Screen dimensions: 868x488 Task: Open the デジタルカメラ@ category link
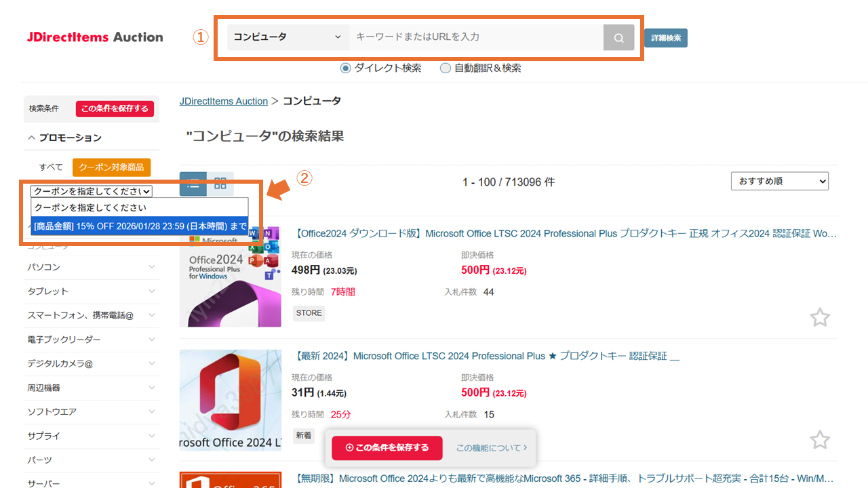(60, 363)
